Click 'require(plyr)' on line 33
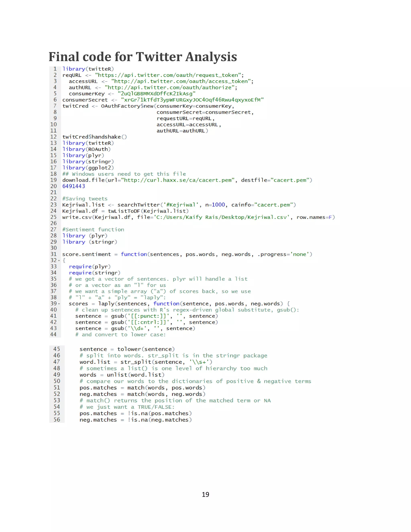Screen dimensions: 411x532 point(90,267)
